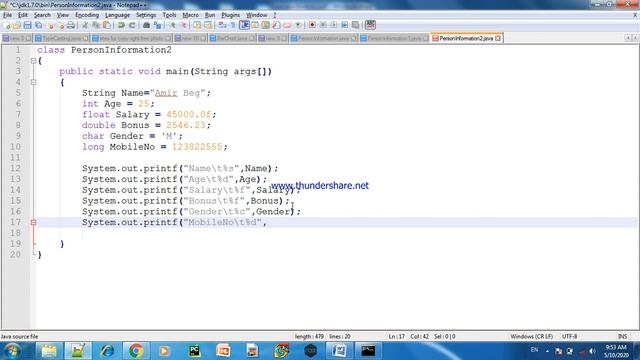Close the PersonInformation2.java tab

point(498,38)
